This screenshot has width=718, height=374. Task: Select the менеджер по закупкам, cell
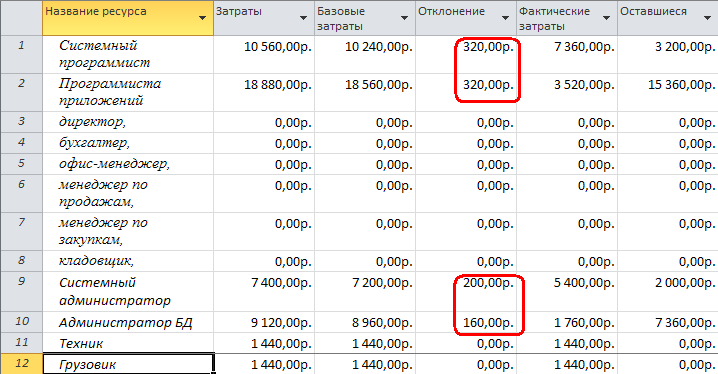(x=128, y=232)
